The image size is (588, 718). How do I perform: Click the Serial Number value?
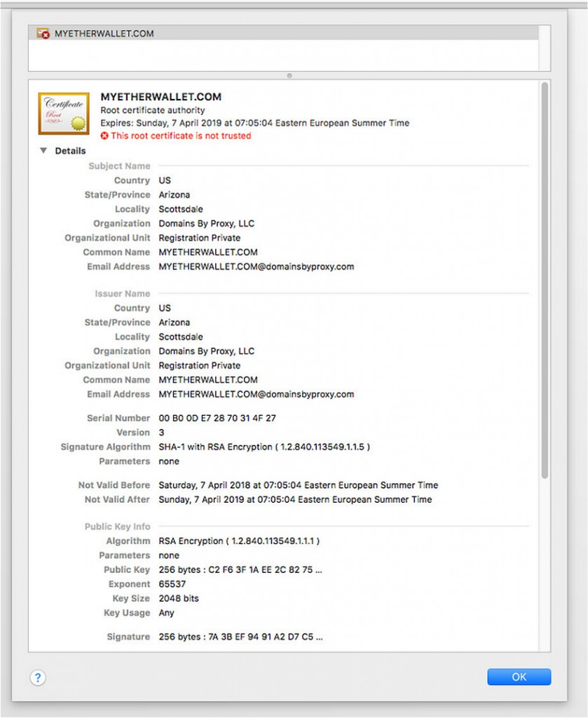tap(217, 418)
